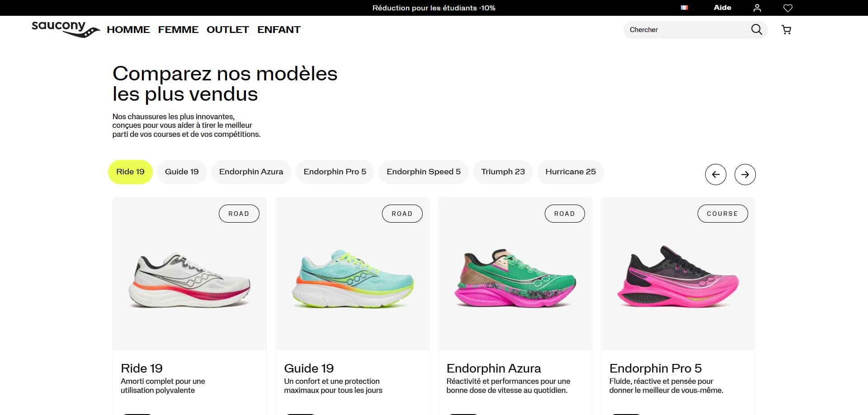Click the previous arrow carousel button
The height and width of the screenshot is (415, 868).
[x=716, y=174]
